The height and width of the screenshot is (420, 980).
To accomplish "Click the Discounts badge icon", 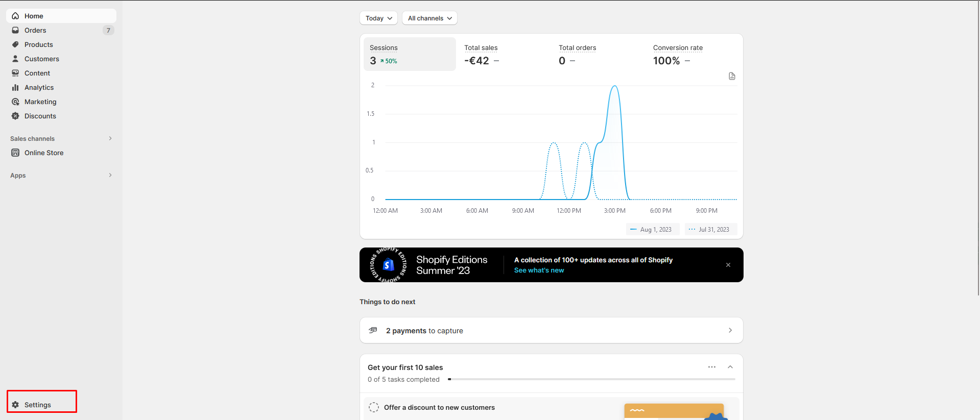I will point(15,116).
